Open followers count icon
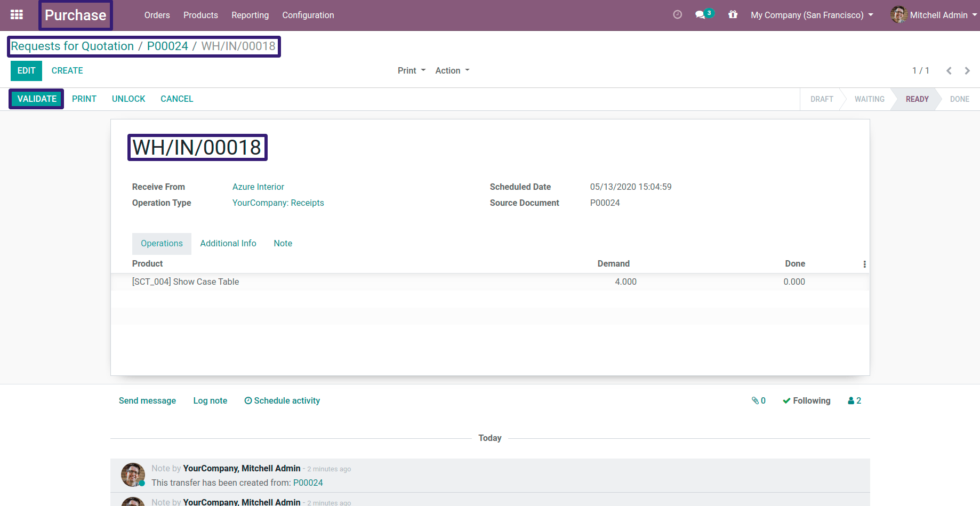 pos(854,400)
